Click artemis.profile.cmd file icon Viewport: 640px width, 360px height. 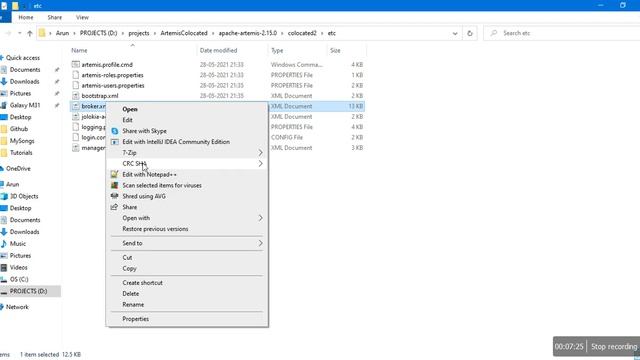tap(76, 64)
